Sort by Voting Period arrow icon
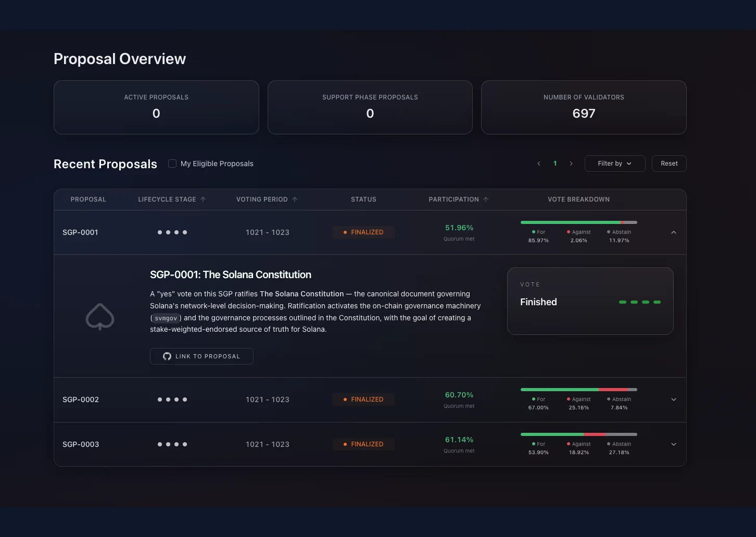Screen dimensions: 756x537 pyautogui.click(x=295, y=199)
